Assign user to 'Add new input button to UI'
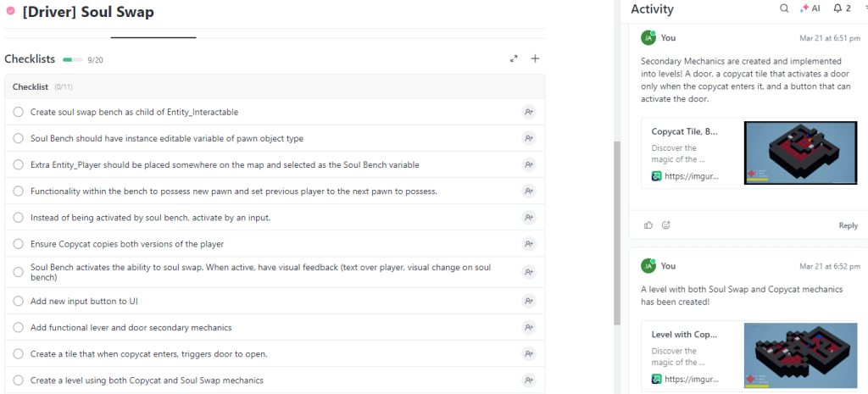The height and width of the screenshot is (394, 868). (529, 301)
